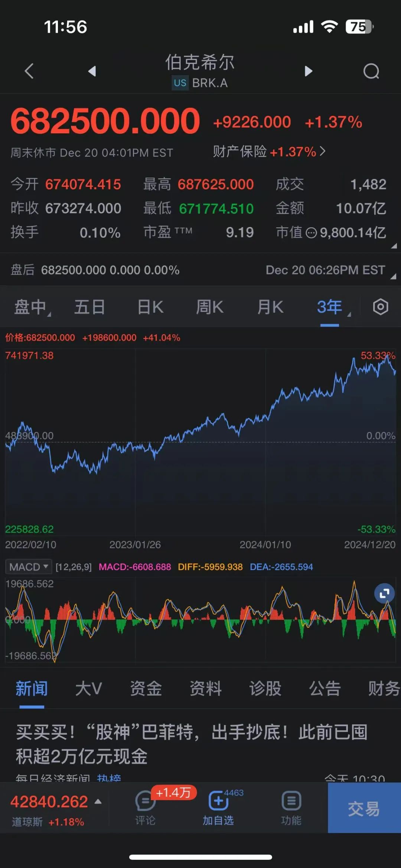401x868 pixels.
Task: Tap the 成交 1,482 volume value
Action: 368,185
